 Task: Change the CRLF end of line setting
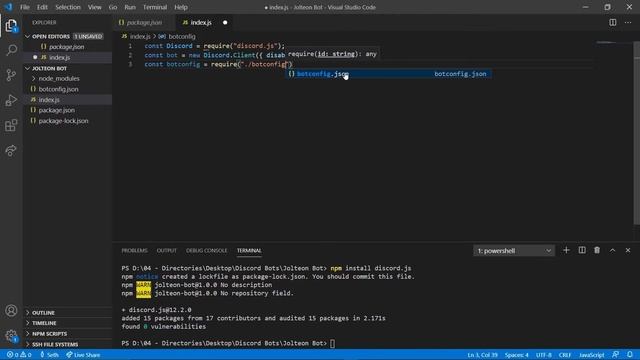click(565, 355)
